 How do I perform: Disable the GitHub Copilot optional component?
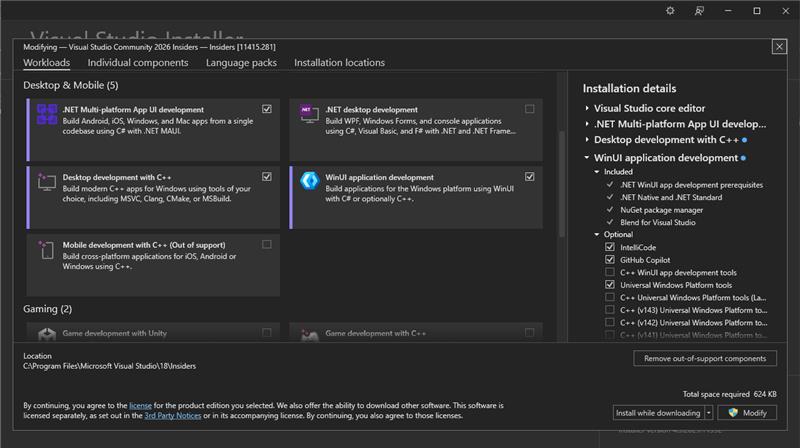(x=610, y=260)
